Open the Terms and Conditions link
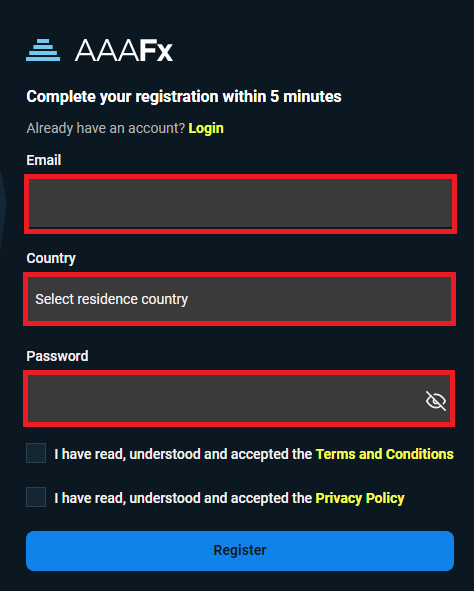 point(385,454)
